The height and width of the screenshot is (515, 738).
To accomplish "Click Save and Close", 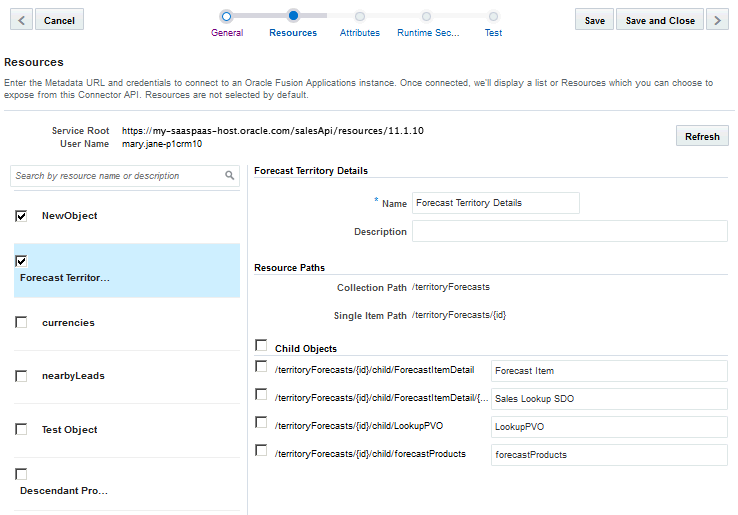I will tap(659, 20).
